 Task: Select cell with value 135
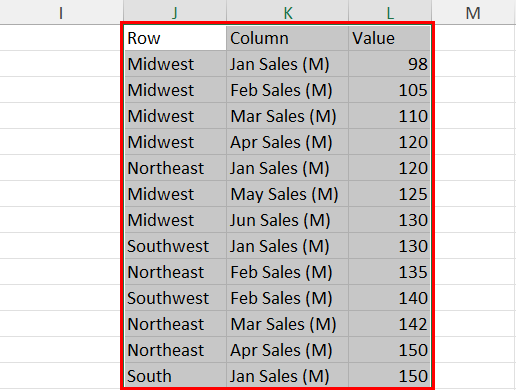click(x=389, y=272)
